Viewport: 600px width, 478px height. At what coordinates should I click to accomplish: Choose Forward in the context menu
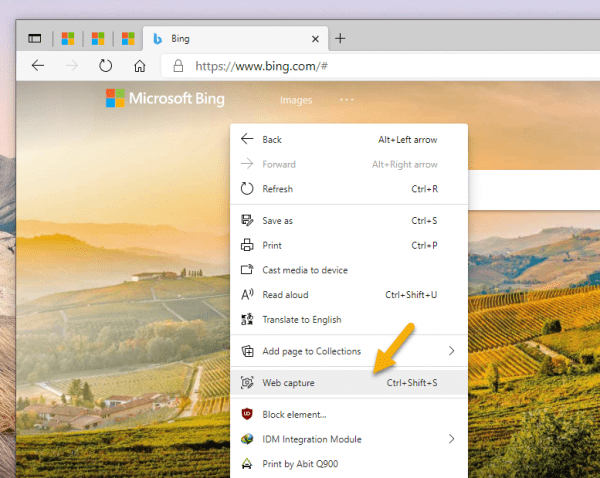(349, 164)
